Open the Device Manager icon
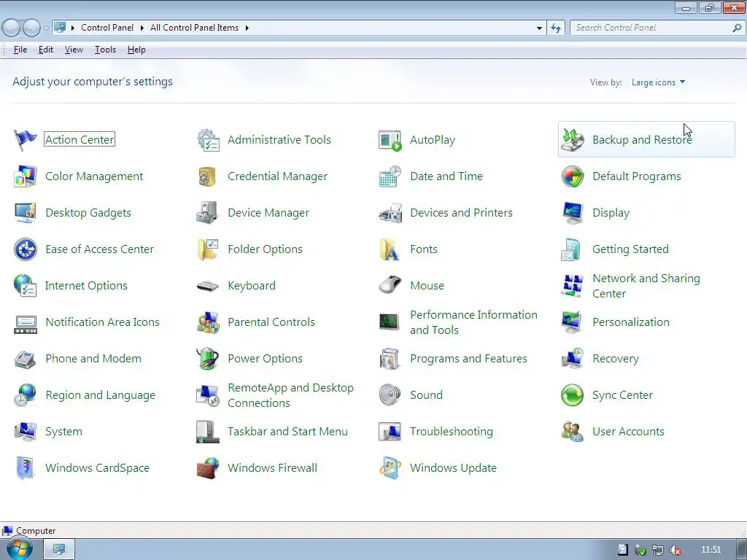The width and height of the screenshot is (747, 560). [x=208, y=213]
